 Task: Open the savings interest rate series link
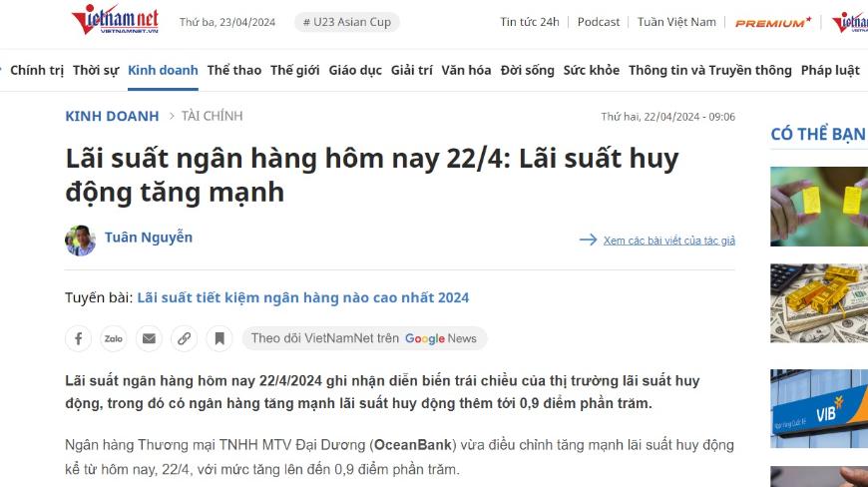(303, 297)
